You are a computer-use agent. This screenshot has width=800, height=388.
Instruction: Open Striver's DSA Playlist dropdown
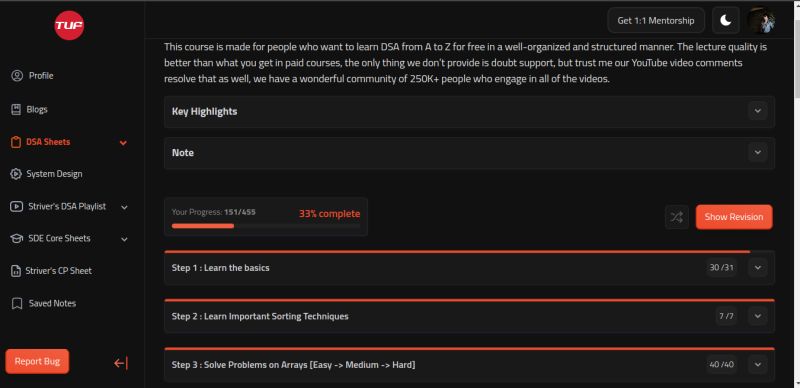pos(69,206)
